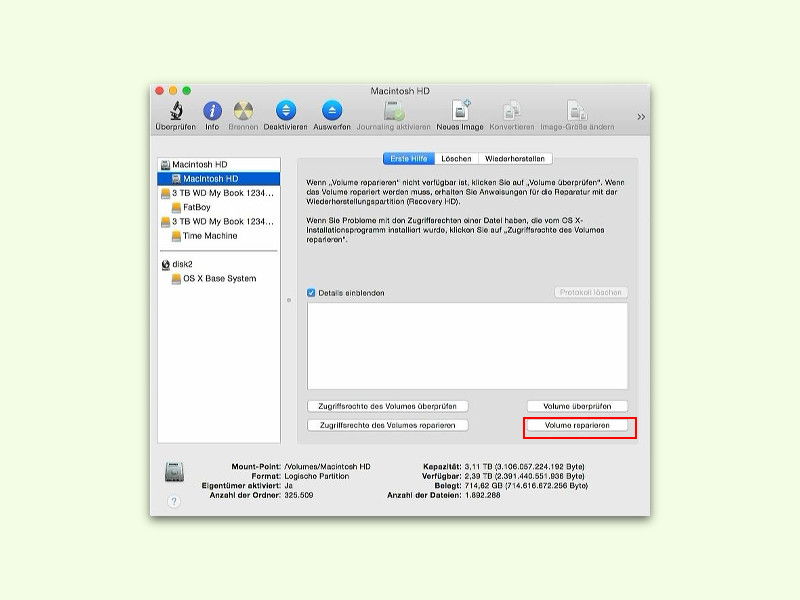Click Zugriffsrechte des Volumes überprüfen
Image resolution: width=800 pixels, height=600 pixels.
(x=388, y=406)
